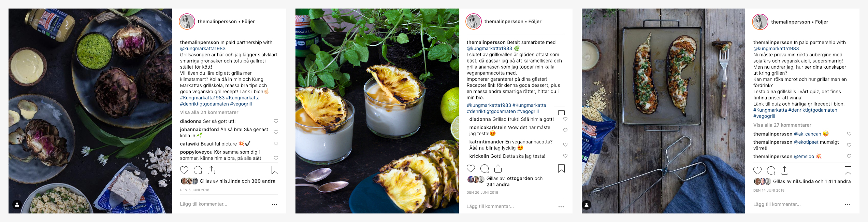
Task: Open themalinpersson avatar on aubergine post
Action: coord(760,22)
